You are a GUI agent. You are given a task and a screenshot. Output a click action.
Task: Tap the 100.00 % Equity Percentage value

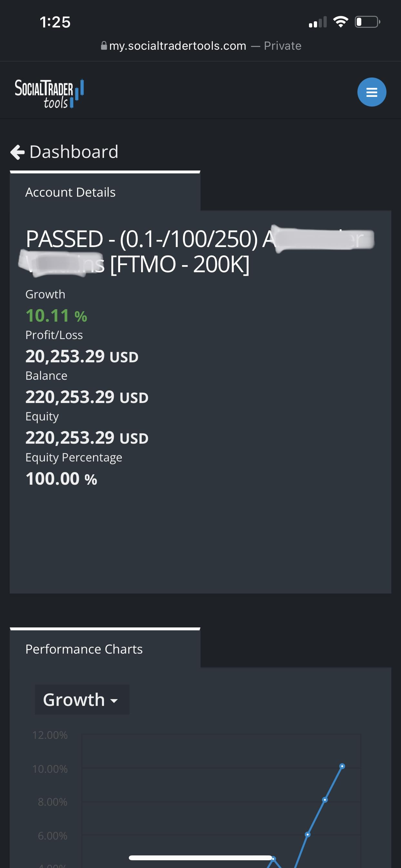(x=61, y=479)
